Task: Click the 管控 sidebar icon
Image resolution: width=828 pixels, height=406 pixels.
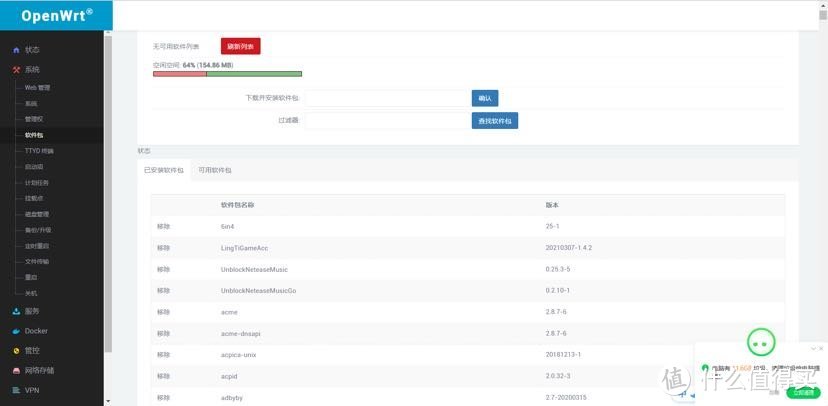Action: (16, 351)
